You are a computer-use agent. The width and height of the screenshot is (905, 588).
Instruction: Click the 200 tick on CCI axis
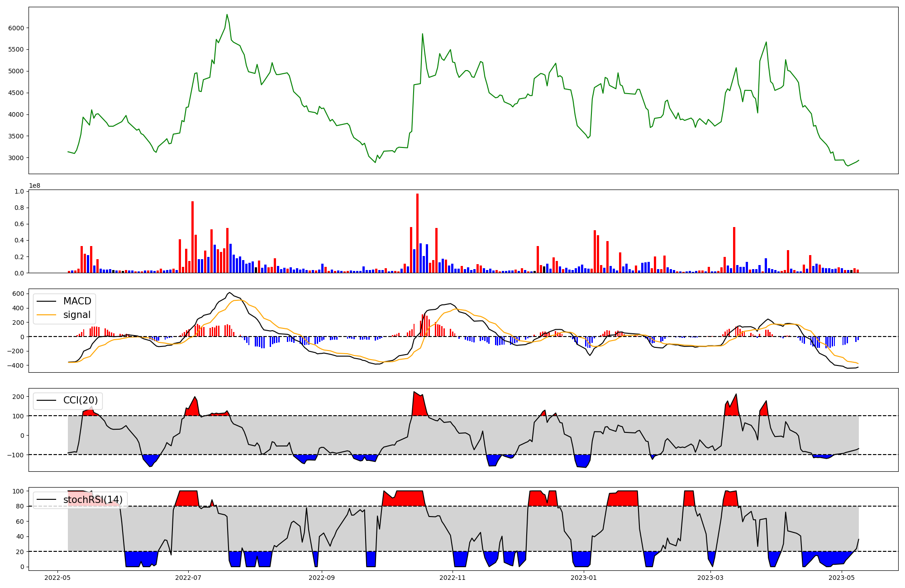tap(18, 397)
